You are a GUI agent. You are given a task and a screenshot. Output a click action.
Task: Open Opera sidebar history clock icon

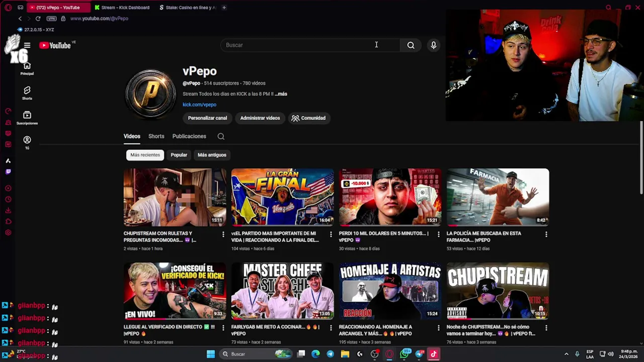[x=8, y=200]
